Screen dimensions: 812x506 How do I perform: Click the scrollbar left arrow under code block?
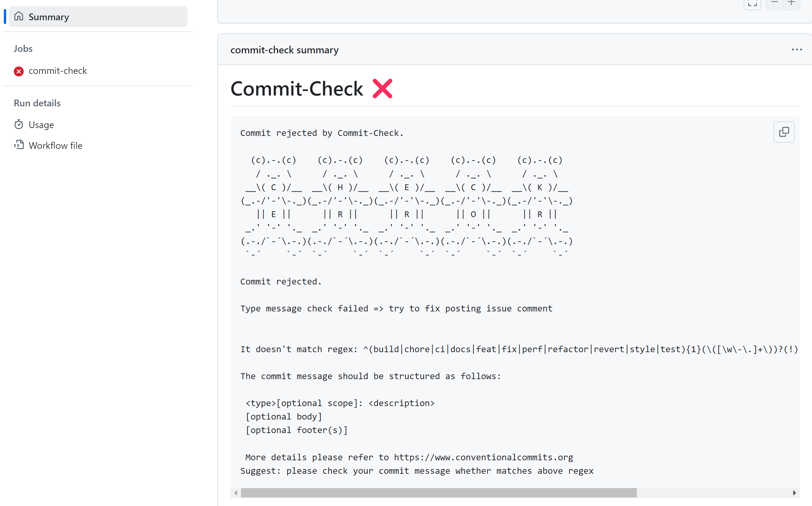(x=236, y=493)
